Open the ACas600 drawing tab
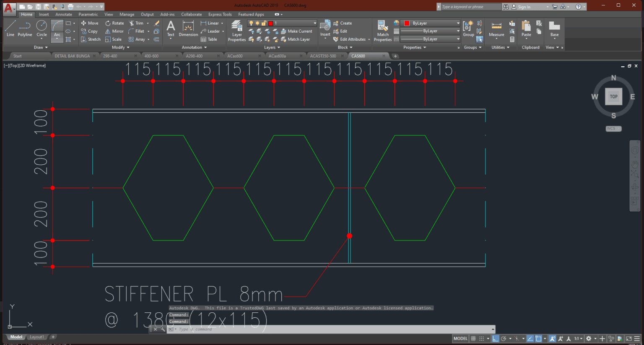The width and height of the screenshot is (644, 345). [235, 55]
